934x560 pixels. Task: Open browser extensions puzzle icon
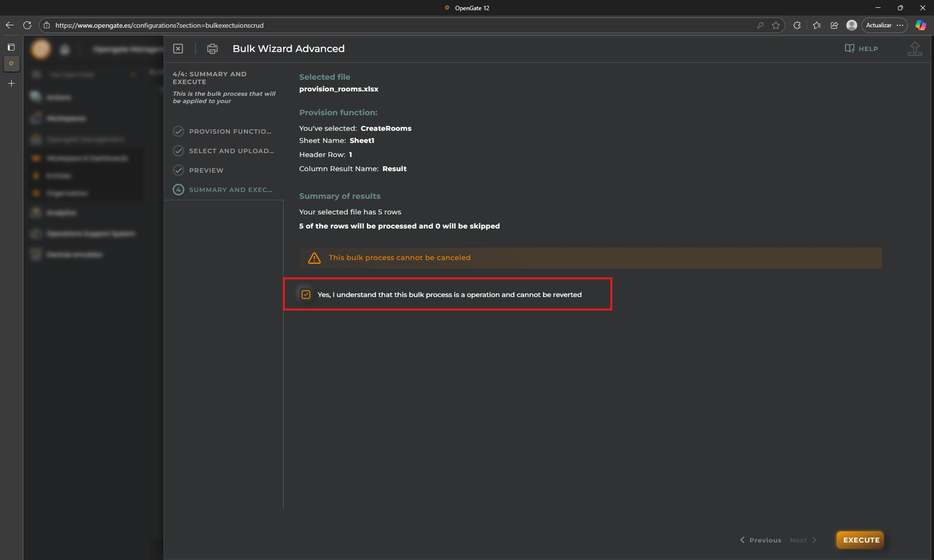[x=797, y=25]
